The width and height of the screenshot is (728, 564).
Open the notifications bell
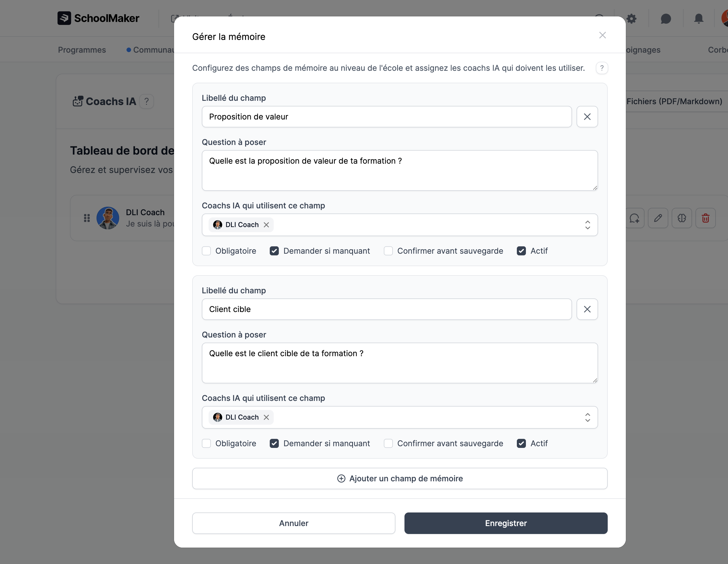click(x=699, y=19)
